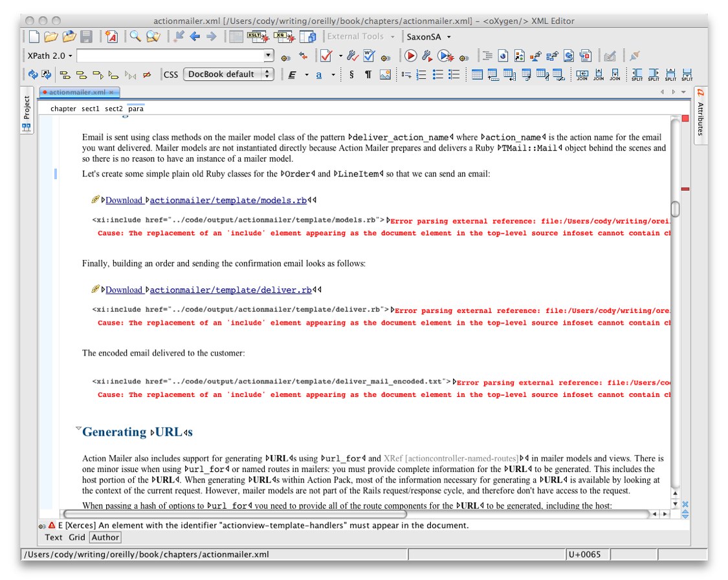Create a new document with the New icon
Image resolution: width=728 pixels, height=580 pixels.
34,37
